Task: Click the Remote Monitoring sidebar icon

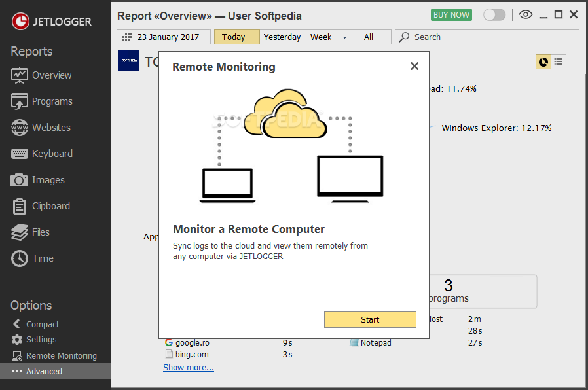Action: tap(17, 356)
